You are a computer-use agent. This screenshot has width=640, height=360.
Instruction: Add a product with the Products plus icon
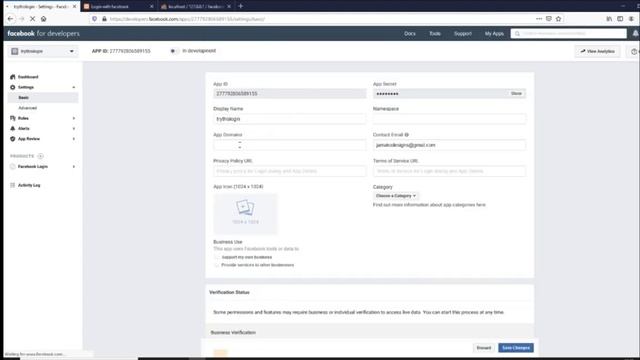[40, 156]
